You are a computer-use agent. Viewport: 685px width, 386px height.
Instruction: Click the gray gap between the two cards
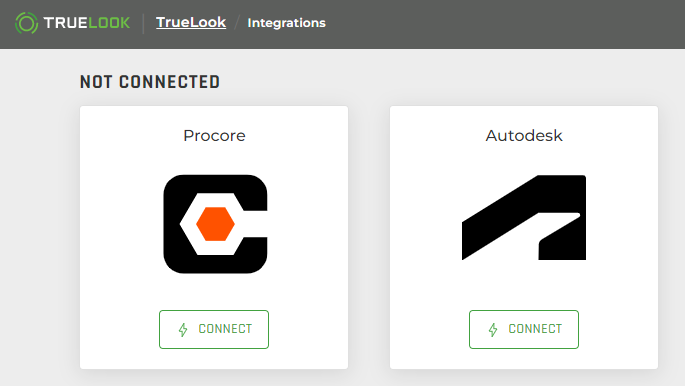coord(369,238)
